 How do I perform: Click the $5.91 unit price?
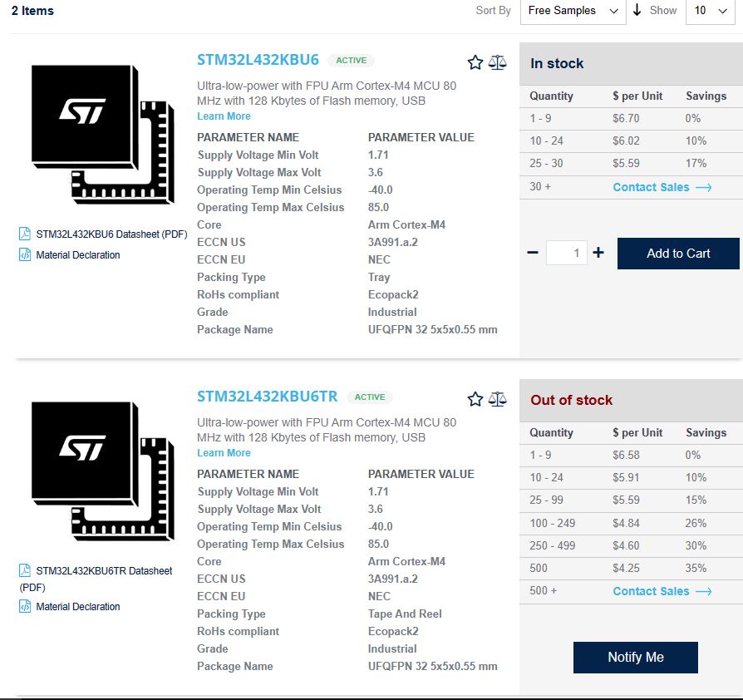pyautogui.click(x=626, y=477)
